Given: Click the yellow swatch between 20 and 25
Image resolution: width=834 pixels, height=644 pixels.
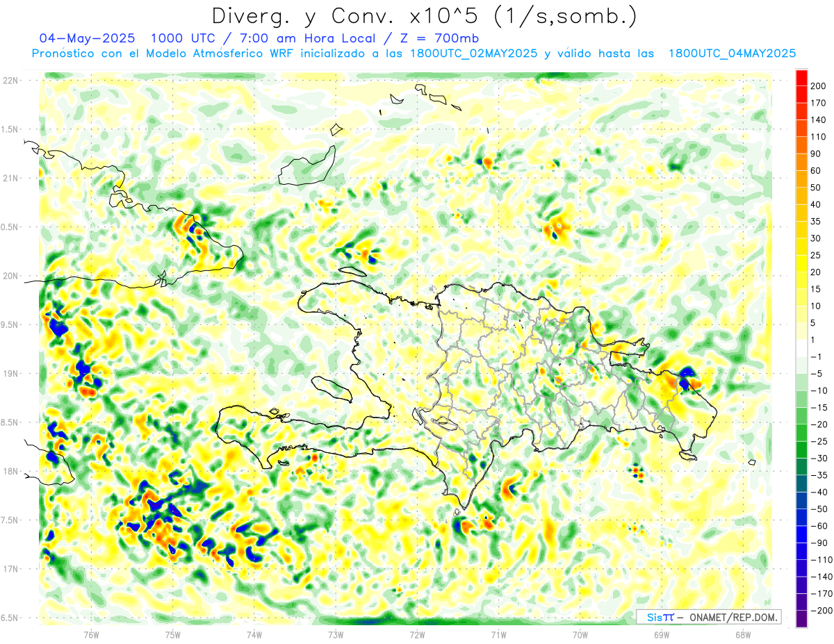Looking at the screenshot, I should (801, 263).
